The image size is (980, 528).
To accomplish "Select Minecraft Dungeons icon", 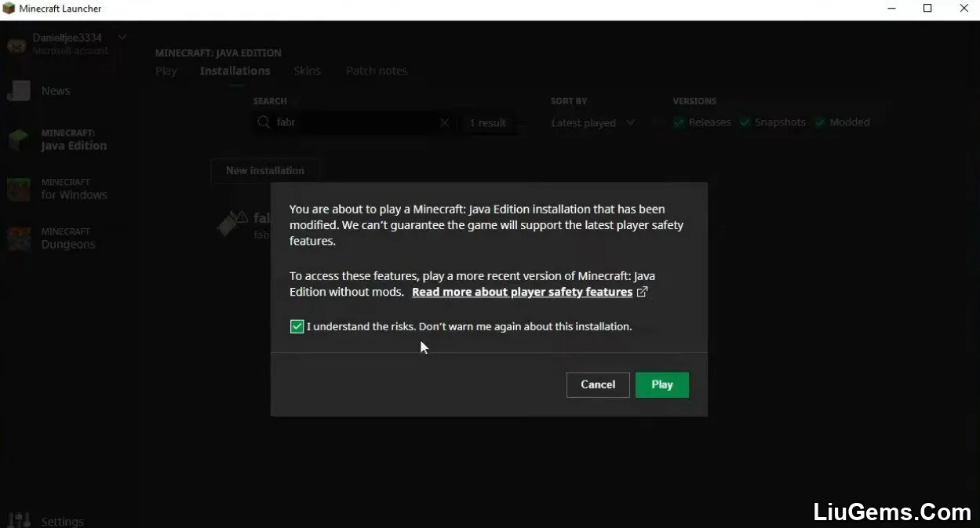I will [x=19, y=239].
